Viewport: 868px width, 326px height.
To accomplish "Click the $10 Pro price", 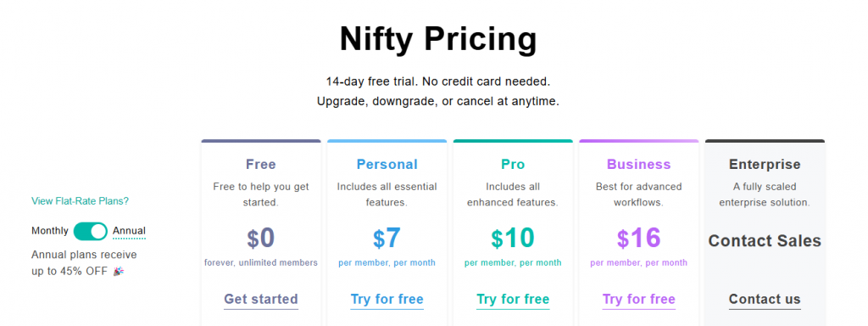I will click(x=513, y=239).
